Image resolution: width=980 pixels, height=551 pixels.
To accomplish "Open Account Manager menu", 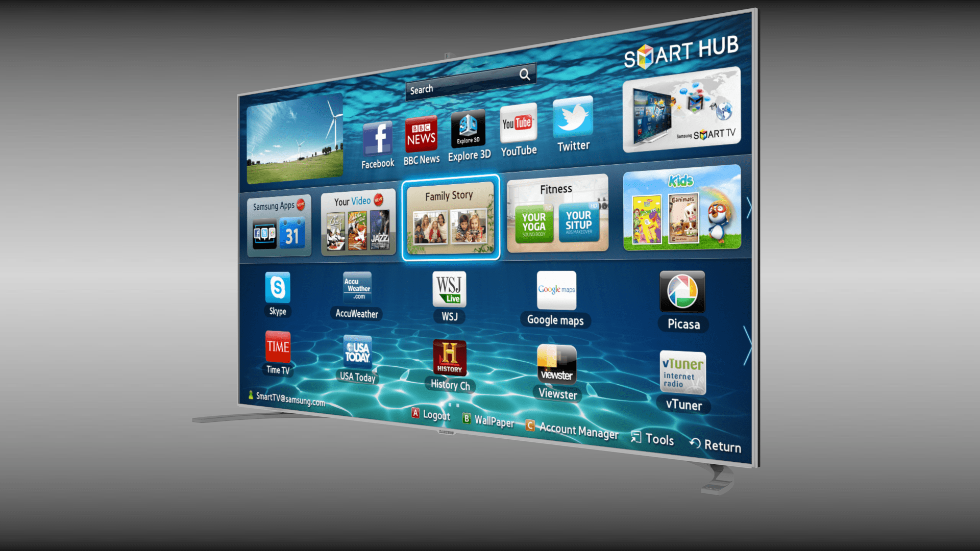I will 575,424.
